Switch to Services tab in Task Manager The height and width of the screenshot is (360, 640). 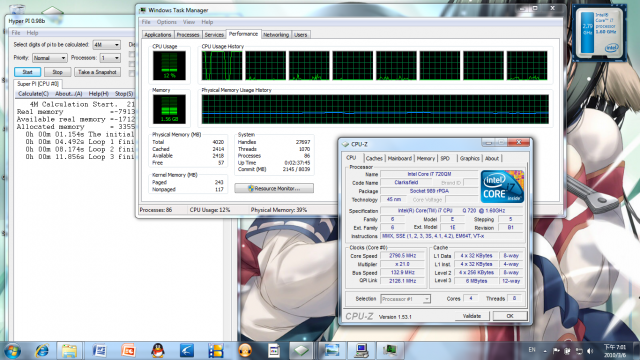tap(214, 35)
